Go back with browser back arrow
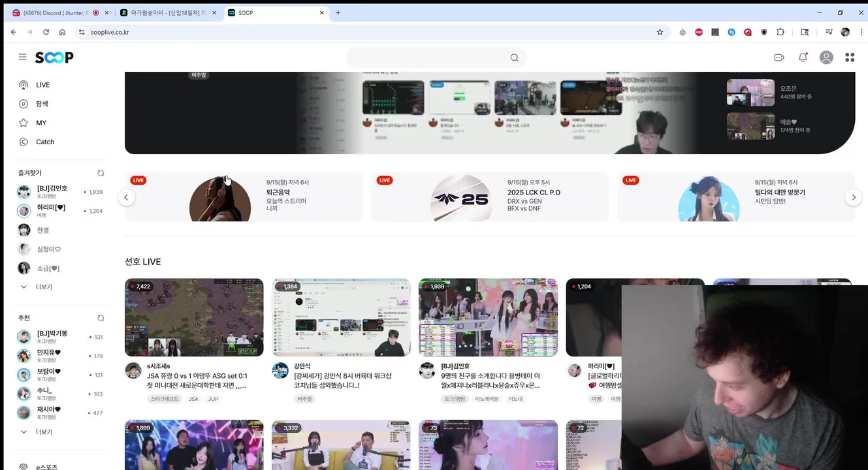The width and height of the screenshot is (868, 470). tap(14, 32)
